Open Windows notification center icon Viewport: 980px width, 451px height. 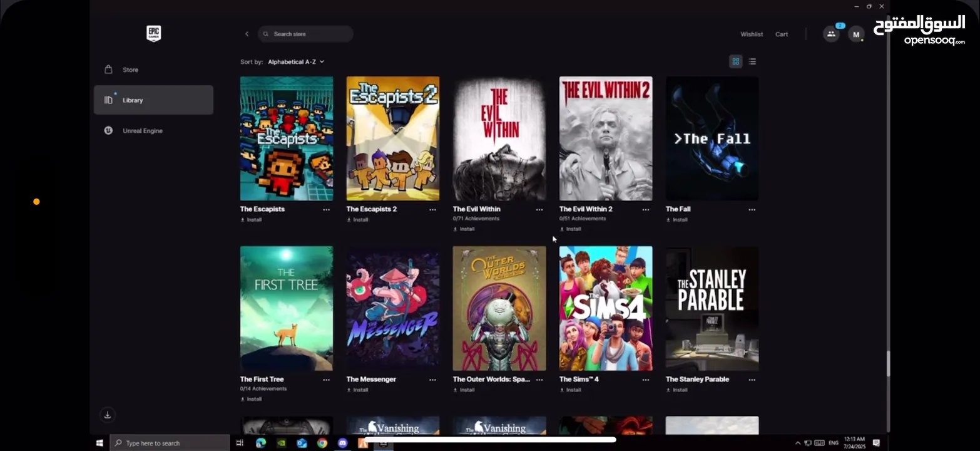tap(876, 443)
